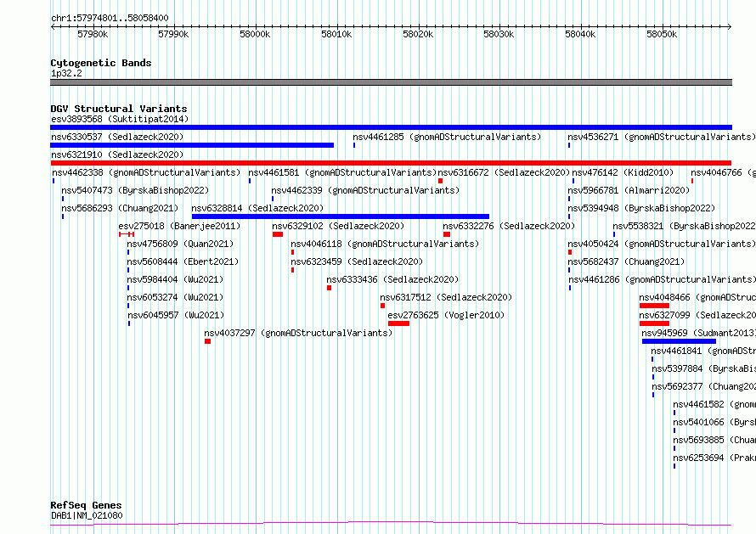Viewport: 756px width, 534px height.
Task: Click nsv5984404 (Wu2021) variant label
Action: pos(175,279)
